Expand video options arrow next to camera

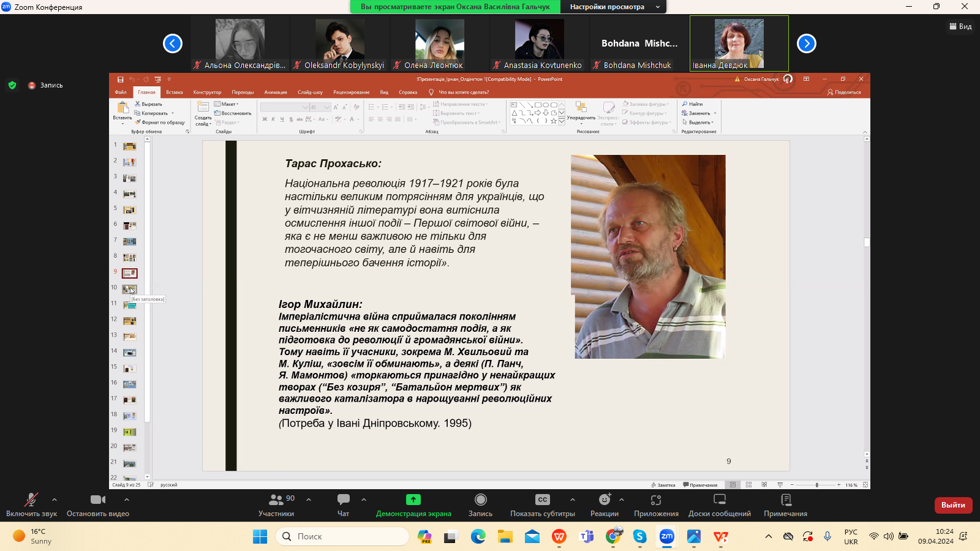[x=127, y=500]
